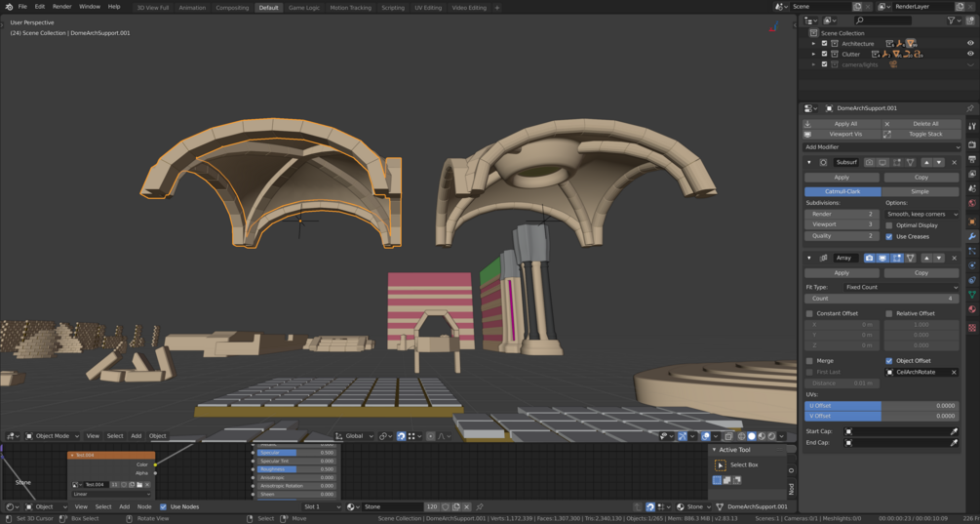Click the Roughness slider in node editor
The height and width of the screenshot is (524, 980).
tap(297, 469)
